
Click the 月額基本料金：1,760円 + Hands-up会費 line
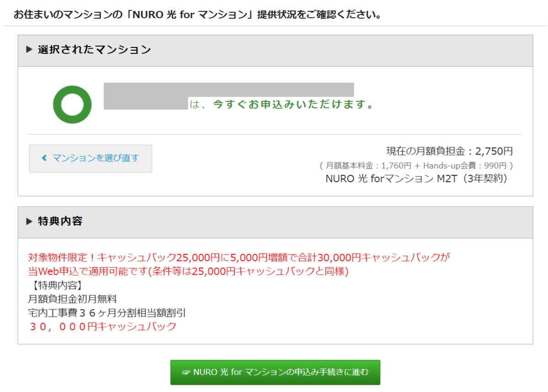[x=416, y=165]
